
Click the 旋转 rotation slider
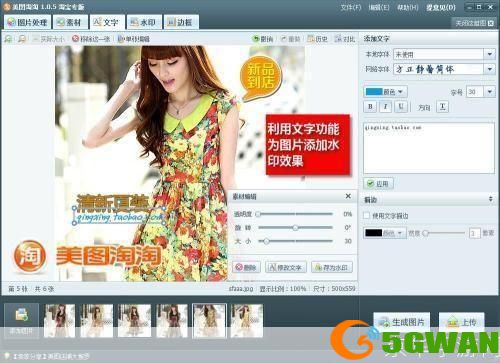pos(295,228)
